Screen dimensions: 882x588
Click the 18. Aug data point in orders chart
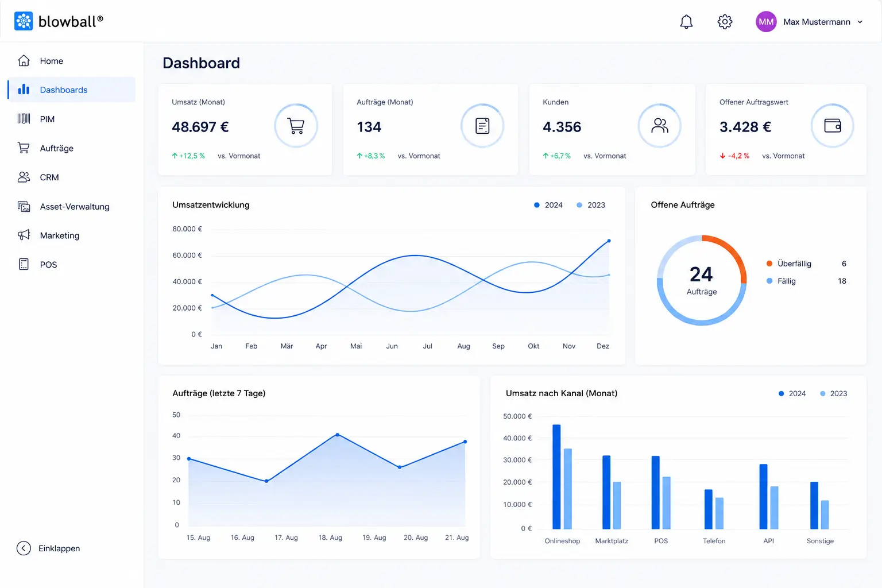pyautogui.click(x=337, y=435)
